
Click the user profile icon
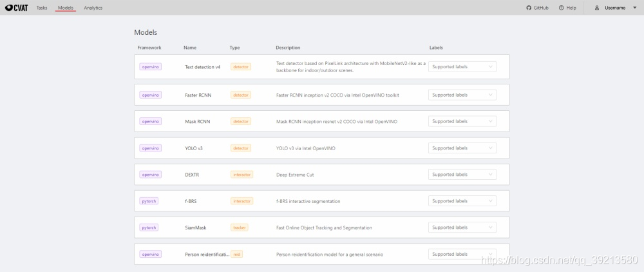pos(597,8)
